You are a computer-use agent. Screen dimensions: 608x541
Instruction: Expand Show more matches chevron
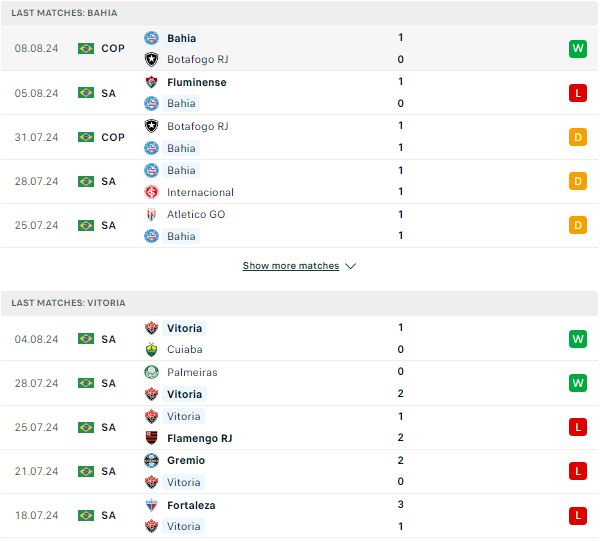[350, 266]
